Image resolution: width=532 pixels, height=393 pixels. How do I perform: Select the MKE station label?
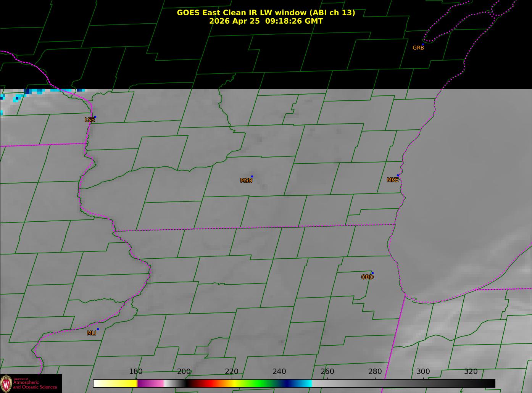pos(392,180)
